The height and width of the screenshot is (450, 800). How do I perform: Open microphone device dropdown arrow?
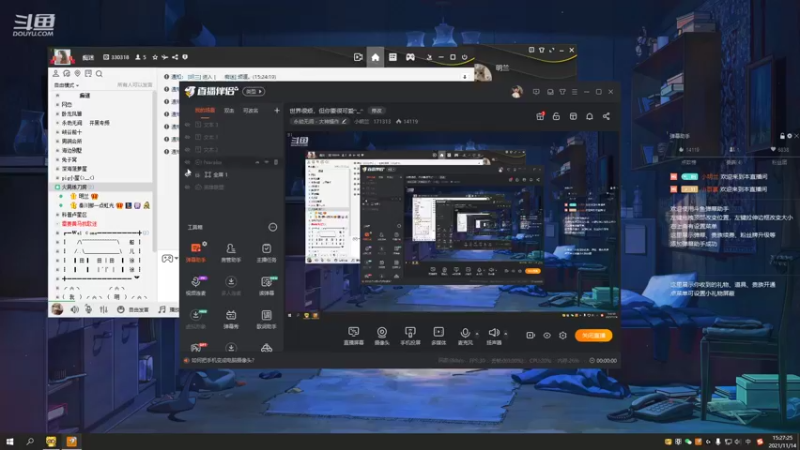477,334
